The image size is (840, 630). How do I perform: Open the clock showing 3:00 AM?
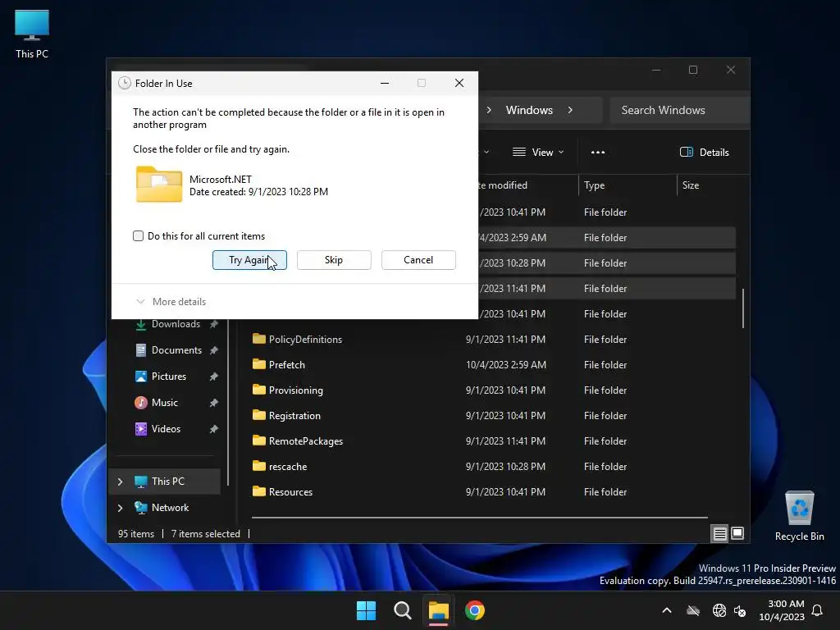coord(782,610)
